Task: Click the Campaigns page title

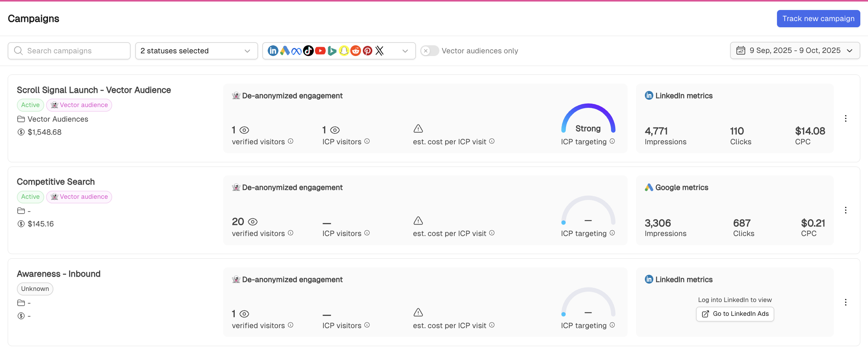Action: click(33, 18)
